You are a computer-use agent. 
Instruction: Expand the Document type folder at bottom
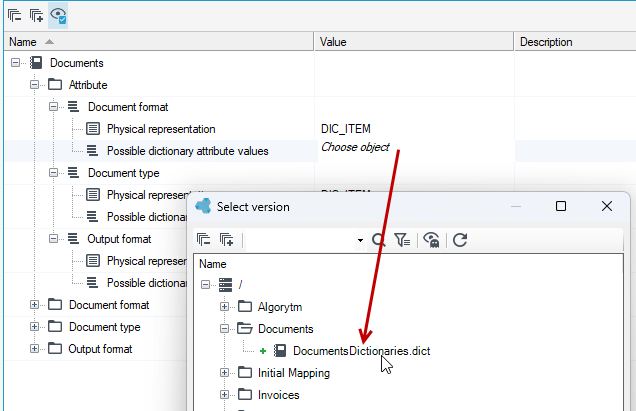(x=34, y=327)
